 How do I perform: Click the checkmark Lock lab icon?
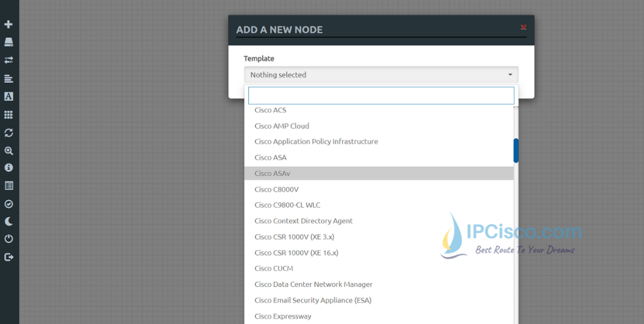pos(8,203)
